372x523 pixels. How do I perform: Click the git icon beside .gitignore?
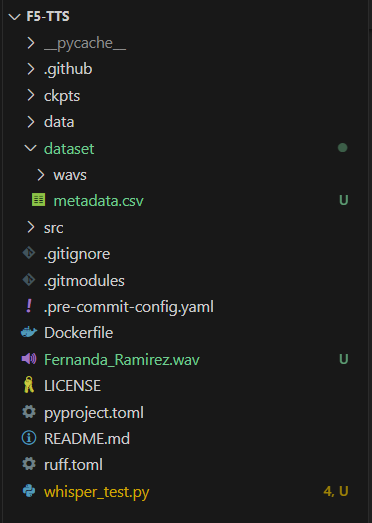(29, 253)
